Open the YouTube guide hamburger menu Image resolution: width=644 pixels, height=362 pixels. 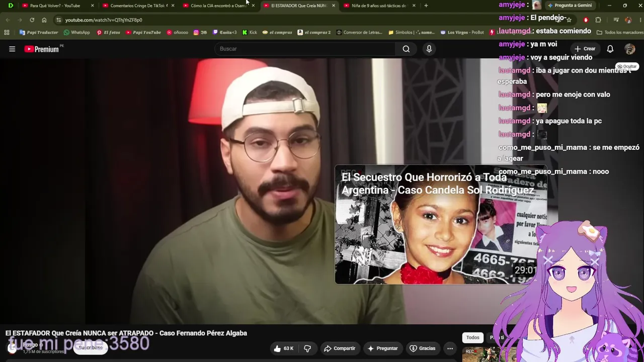[12, 49]
